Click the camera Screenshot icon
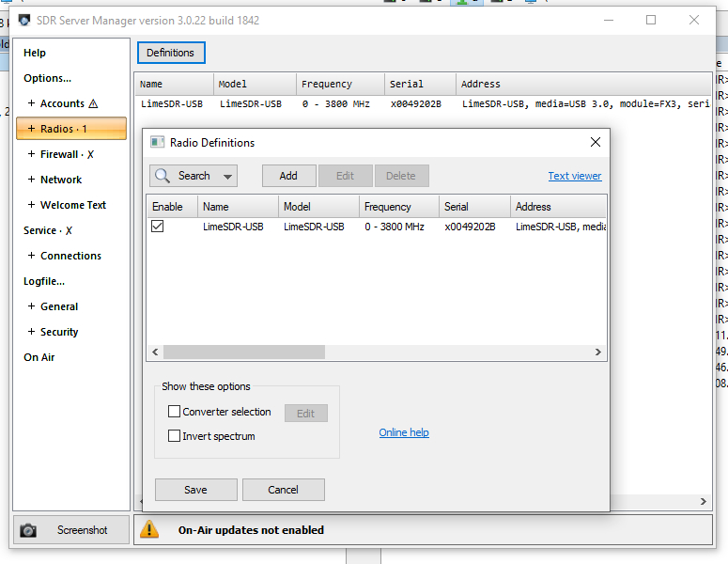Screen dimensions: 728x564 coord(28,530)
